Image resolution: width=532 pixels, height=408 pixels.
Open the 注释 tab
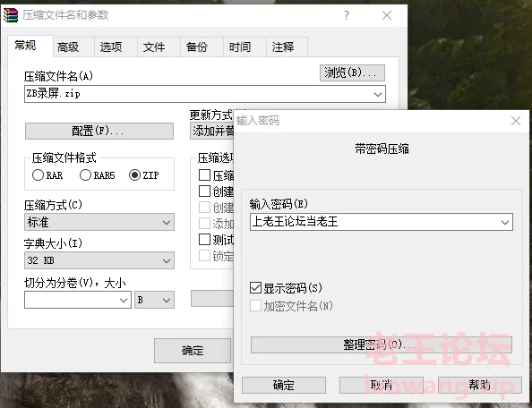pyautogui.click(x=283, y=47)
